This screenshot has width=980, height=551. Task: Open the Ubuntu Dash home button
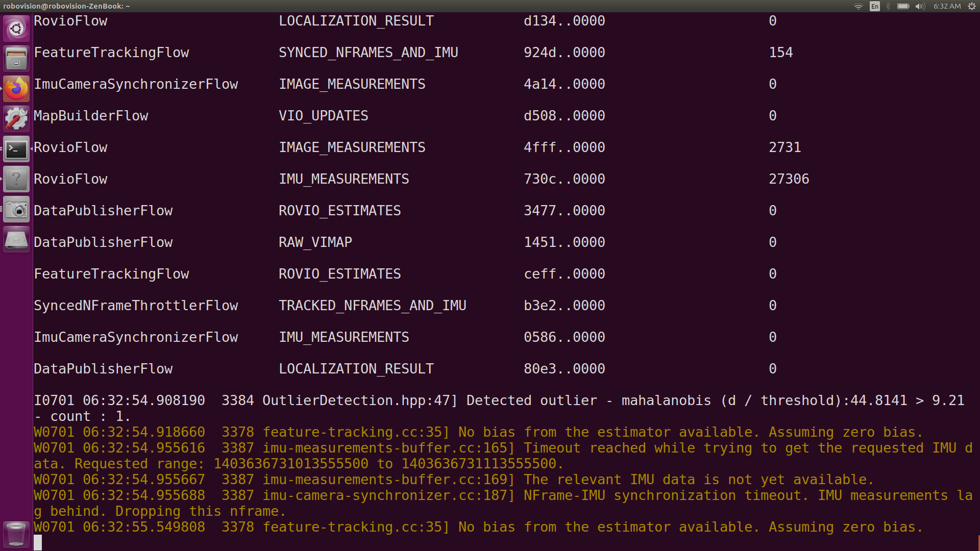click(x=16, y=28)
